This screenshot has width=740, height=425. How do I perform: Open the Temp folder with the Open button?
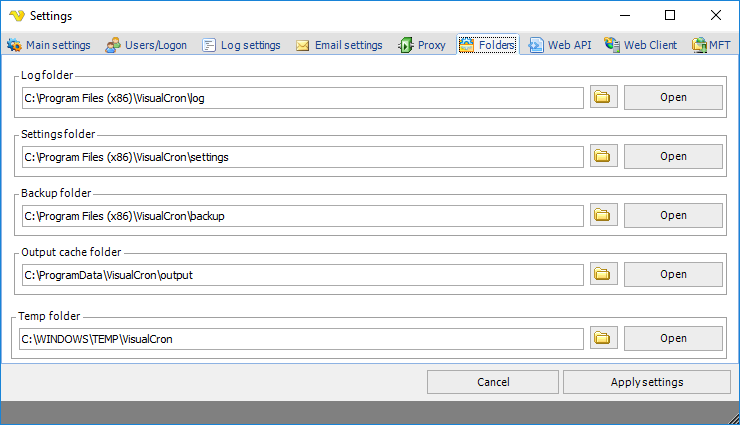coord(673,338)
